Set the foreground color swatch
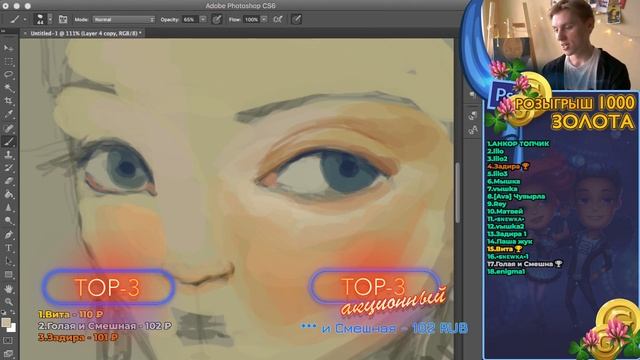This screenshot has height=360, width=640. (x=6, y=322)
